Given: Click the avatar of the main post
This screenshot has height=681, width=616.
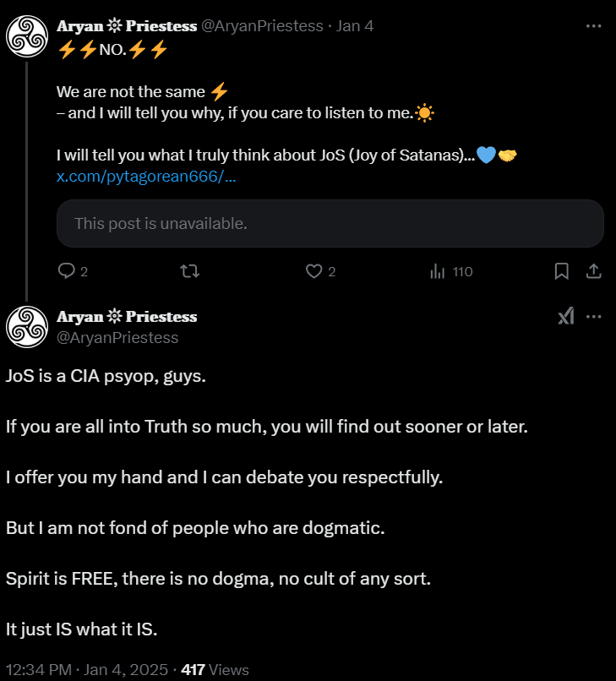Looking at the screenshot, I should [26, 326].
